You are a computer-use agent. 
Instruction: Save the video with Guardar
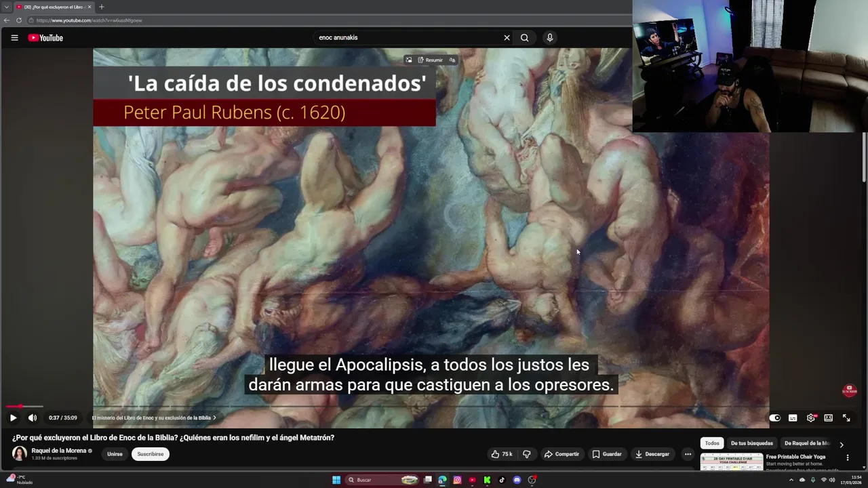pyautogui.click(x=607, y=454)
